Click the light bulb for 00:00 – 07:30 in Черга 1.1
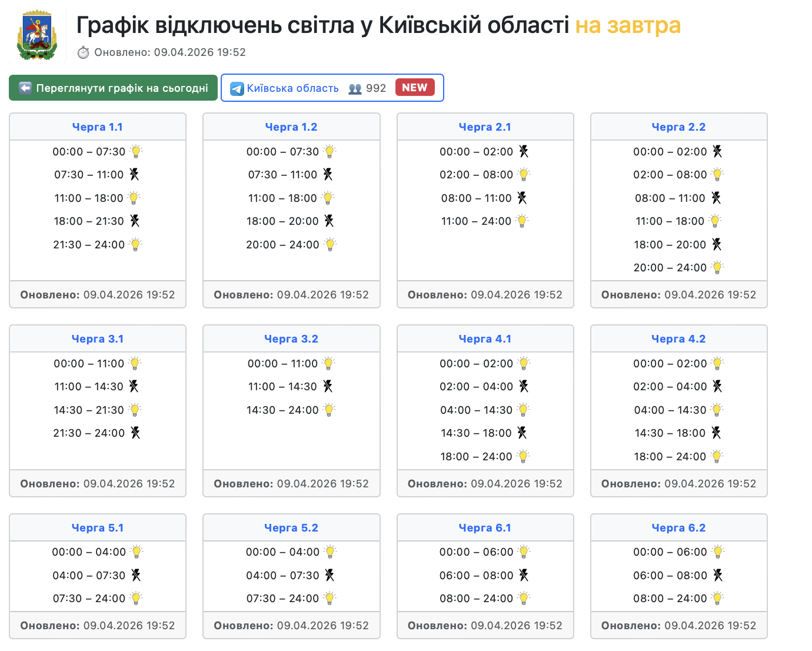Image resolution: width=812 pixels, height=651 pixels. 137,151
